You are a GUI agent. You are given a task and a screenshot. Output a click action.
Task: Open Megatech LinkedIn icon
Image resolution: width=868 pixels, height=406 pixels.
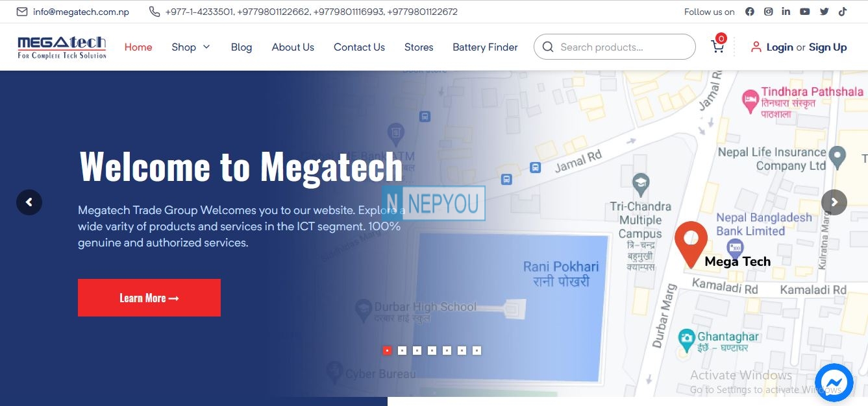point(786,12)
